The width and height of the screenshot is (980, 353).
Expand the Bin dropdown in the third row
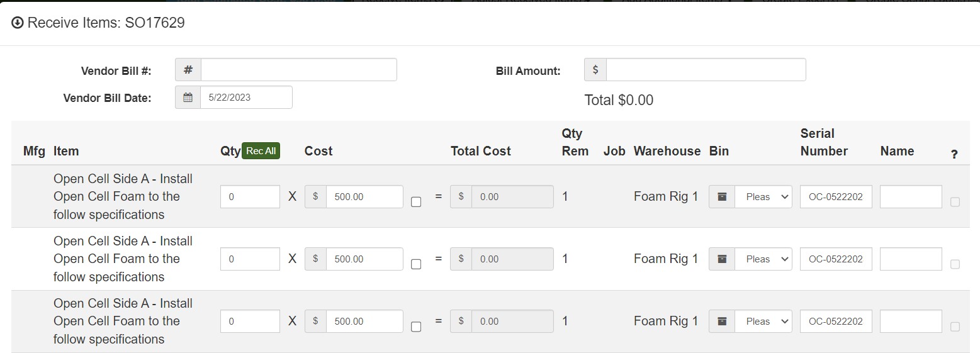[763, 322]
